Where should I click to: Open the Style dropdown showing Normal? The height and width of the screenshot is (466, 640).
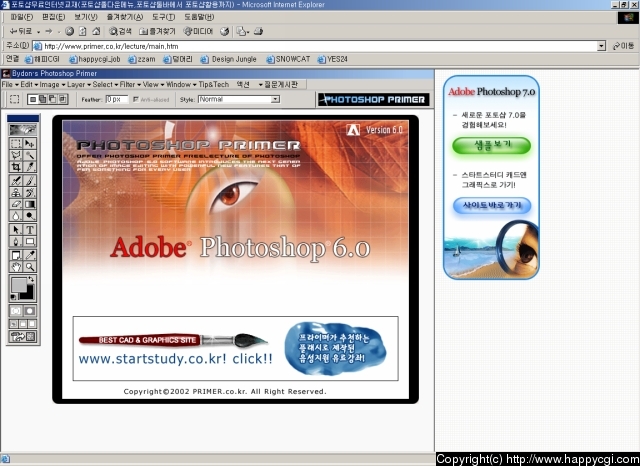(x=239, y=99)
